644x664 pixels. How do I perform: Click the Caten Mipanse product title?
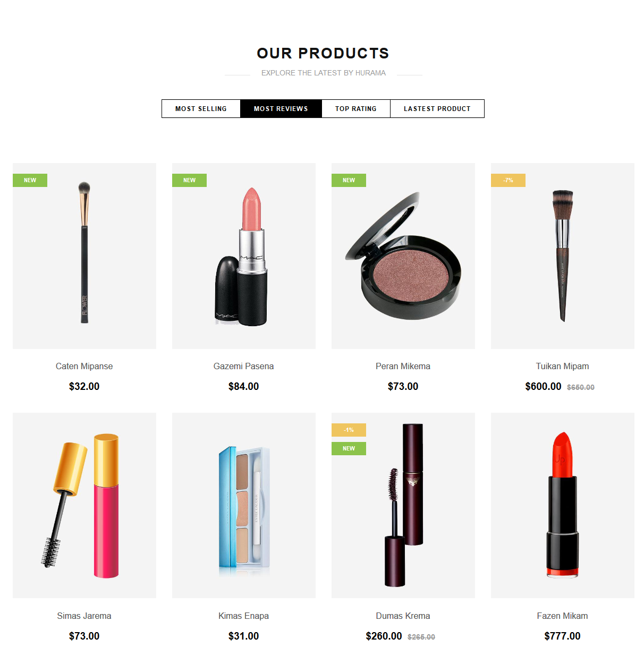point(84,366)
